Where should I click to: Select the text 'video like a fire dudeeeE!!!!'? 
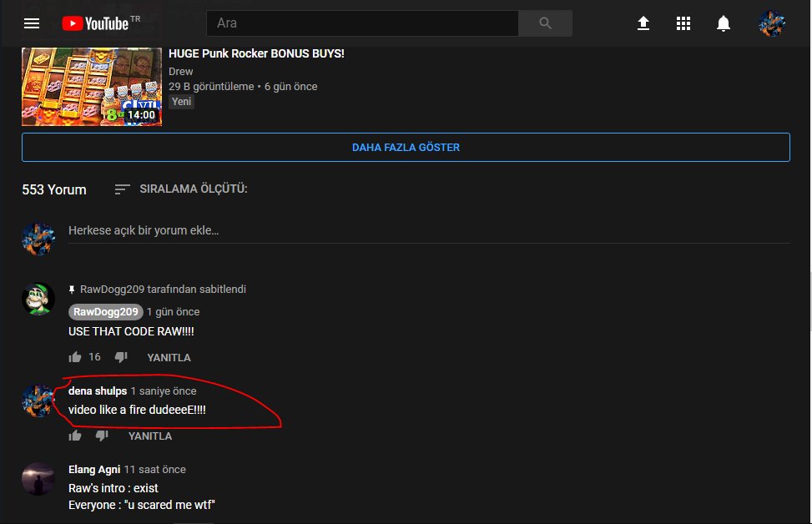click(137, 410)
